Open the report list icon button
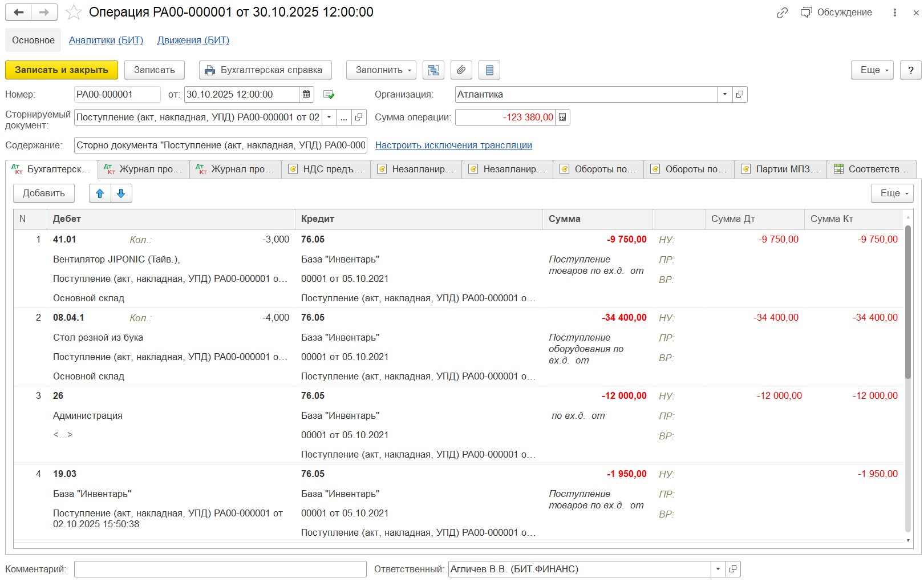Image resolution: width=924 pixels, height=582 pixels. (489, 70)
